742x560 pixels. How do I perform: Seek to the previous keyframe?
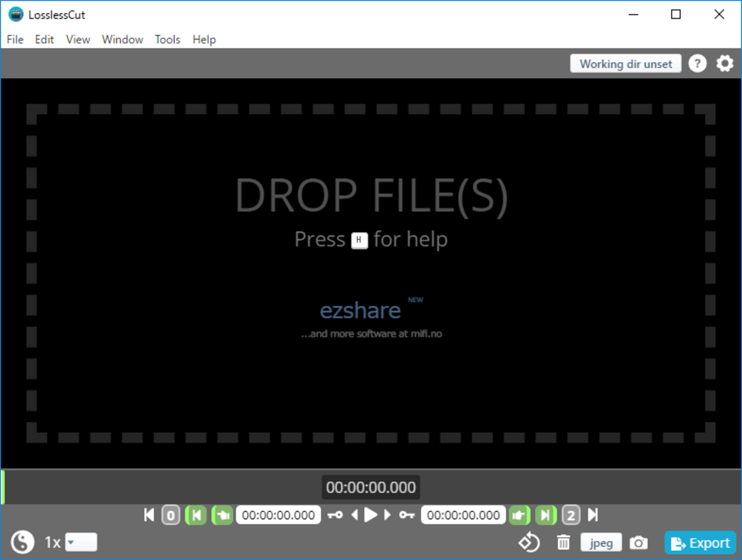point(335,515)
